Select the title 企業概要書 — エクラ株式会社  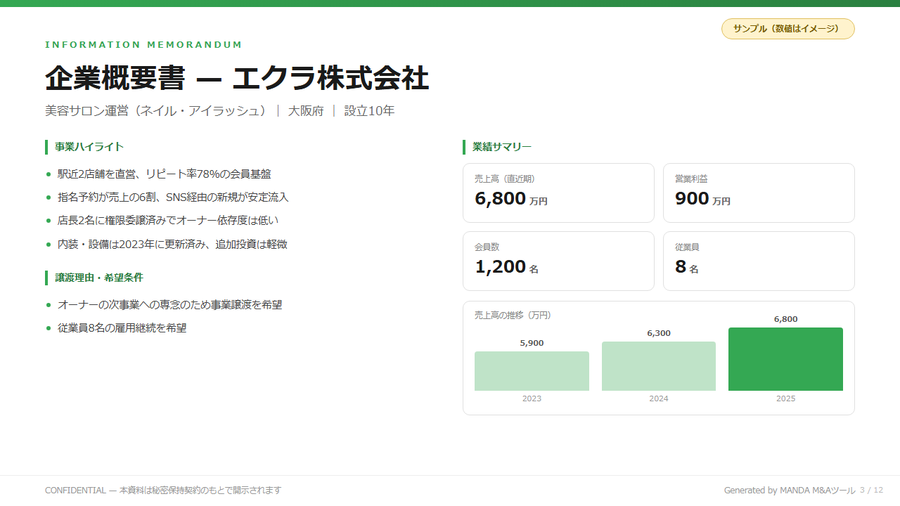[237, 78]
